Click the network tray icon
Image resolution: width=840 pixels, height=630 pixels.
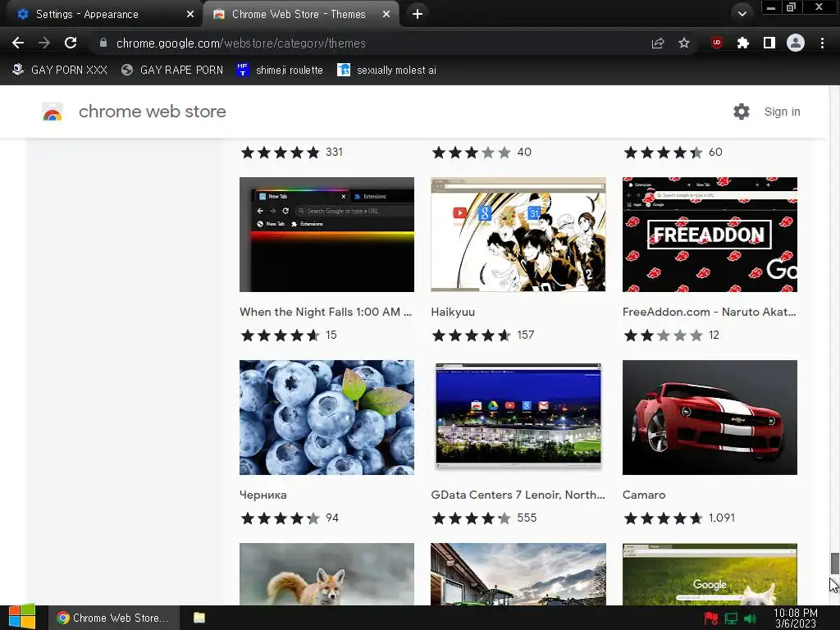pyautogui.click(x=731, y=619)
